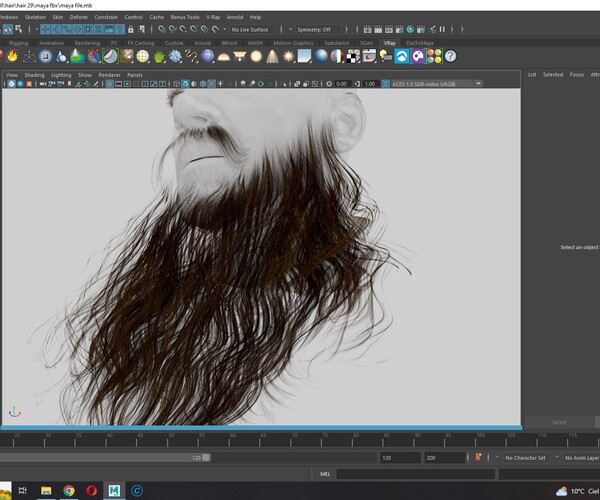Click the viewport gamma field showing 1.00
This screenshot has width=600, height=500.
pyautogui.click(x=370, y=84)
